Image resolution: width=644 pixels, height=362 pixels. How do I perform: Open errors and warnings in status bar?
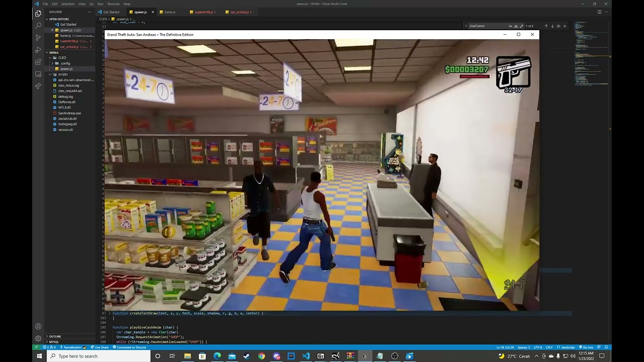click(50, 347)
